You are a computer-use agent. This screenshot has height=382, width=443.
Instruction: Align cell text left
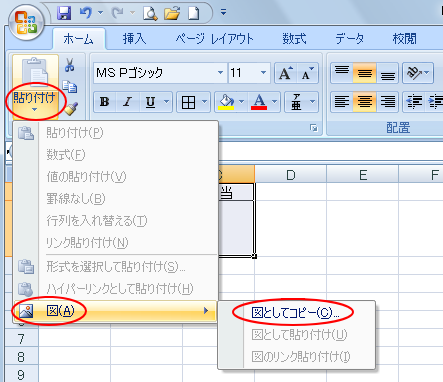click(342, 102)
